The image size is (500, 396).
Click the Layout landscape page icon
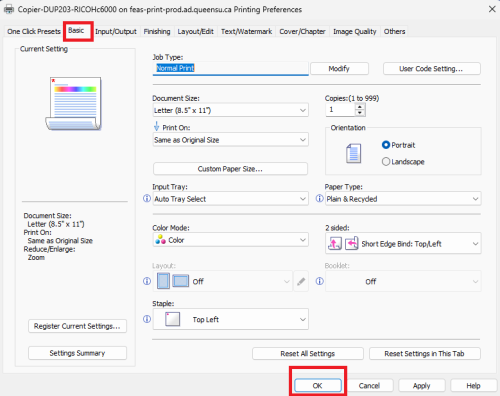180,281
